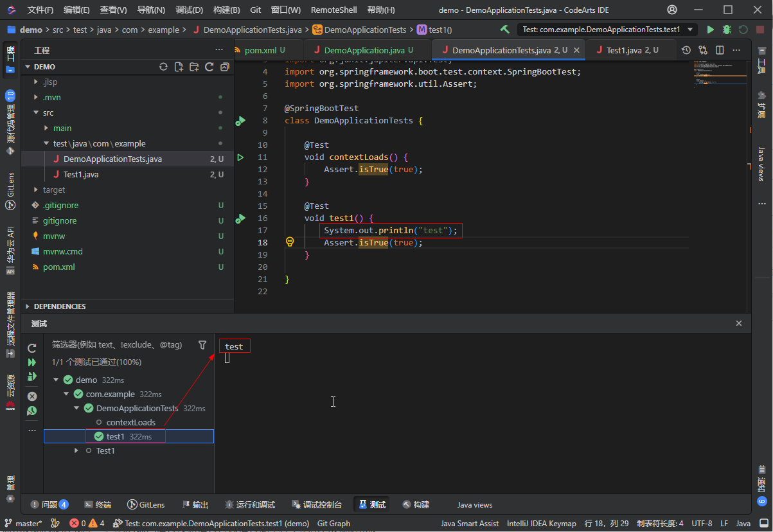Switch to the Test1.java editor tab

tap(623, 50)
